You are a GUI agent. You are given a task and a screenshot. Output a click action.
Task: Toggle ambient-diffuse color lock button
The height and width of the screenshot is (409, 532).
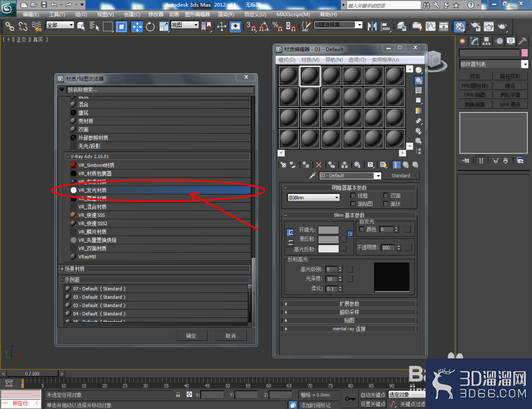290,233
